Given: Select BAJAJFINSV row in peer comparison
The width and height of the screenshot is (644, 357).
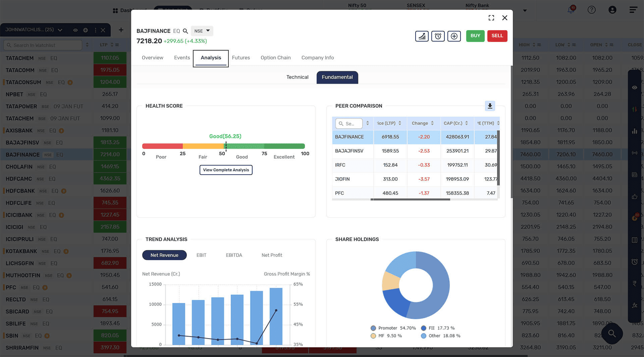Looking at the screenshot, I should tap(415, 151).
